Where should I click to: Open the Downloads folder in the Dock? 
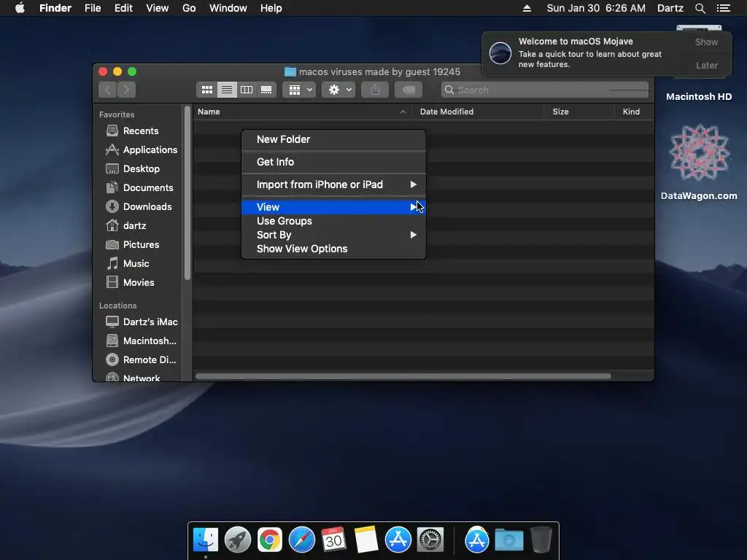pyautogui.click(x=508, y=540)
